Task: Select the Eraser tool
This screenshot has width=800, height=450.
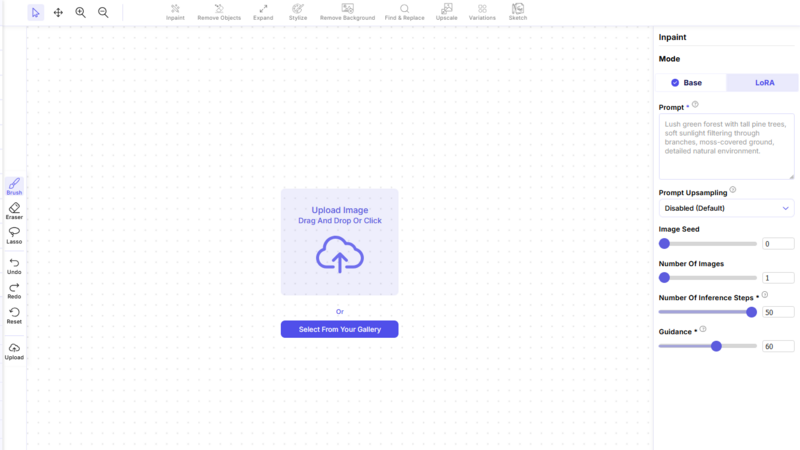Action: 14,210
